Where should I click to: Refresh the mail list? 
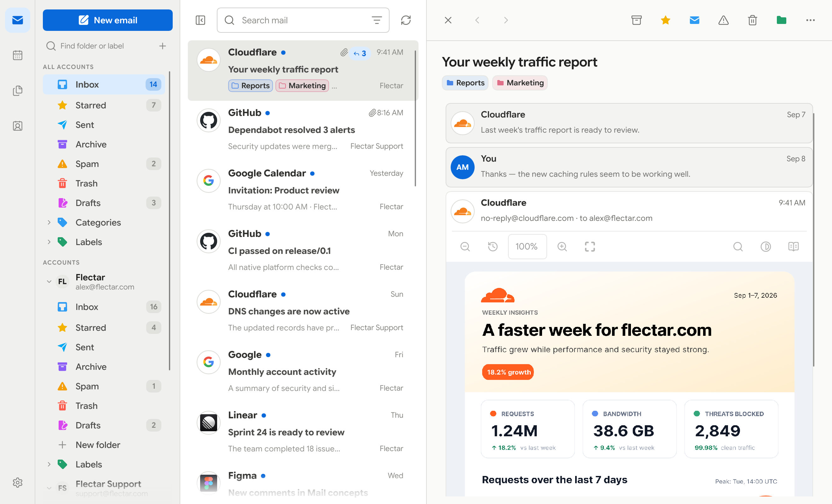pyautogui.click(x=406, y=20)
